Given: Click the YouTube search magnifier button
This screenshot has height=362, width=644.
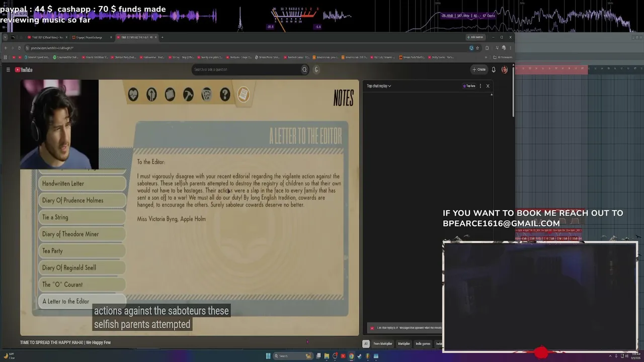Looking at the screenshot, I should [x=304, y=69].
